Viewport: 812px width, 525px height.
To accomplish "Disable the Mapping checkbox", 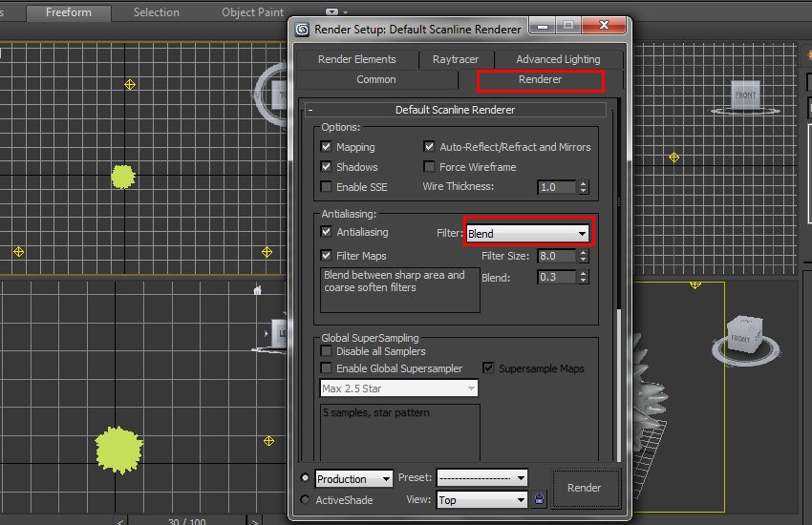I will [327, 147].
